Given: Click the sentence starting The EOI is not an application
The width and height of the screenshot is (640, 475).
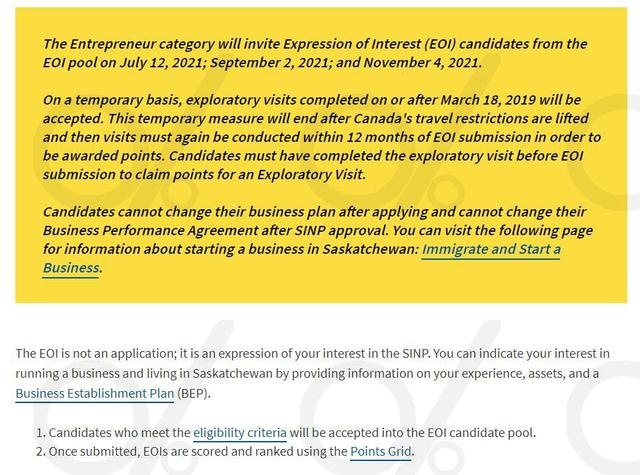Looking at the screenshot, I should (223, 353).
